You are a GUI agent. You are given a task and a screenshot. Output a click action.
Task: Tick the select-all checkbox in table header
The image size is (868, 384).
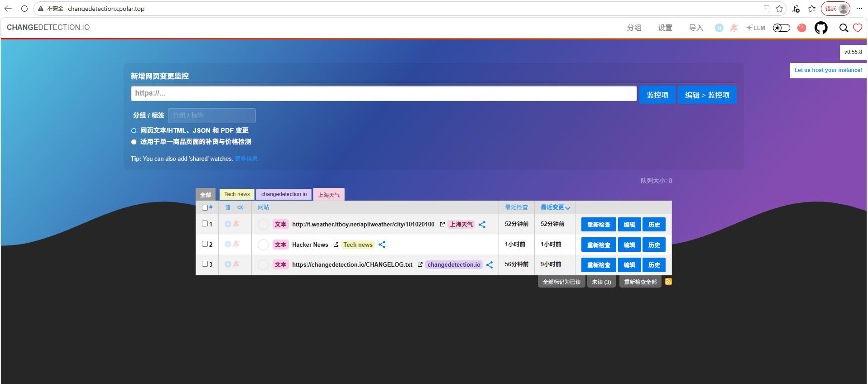(x=205, y=207)
